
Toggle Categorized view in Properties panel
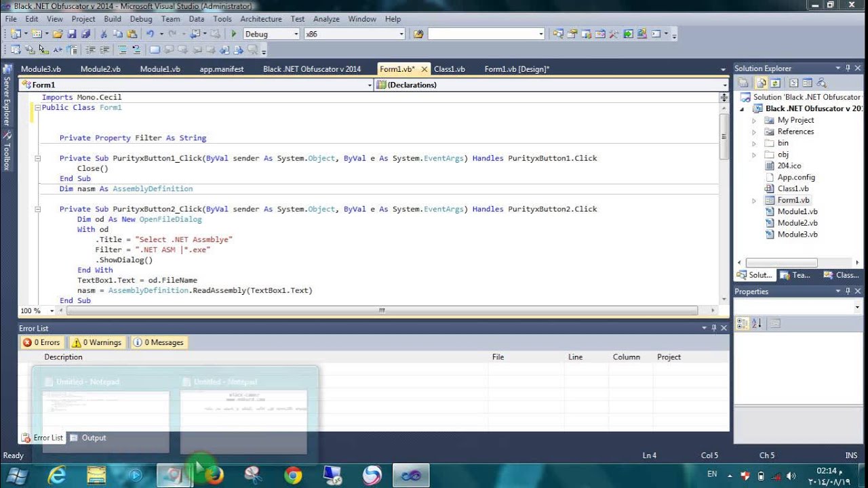[743, 324]
